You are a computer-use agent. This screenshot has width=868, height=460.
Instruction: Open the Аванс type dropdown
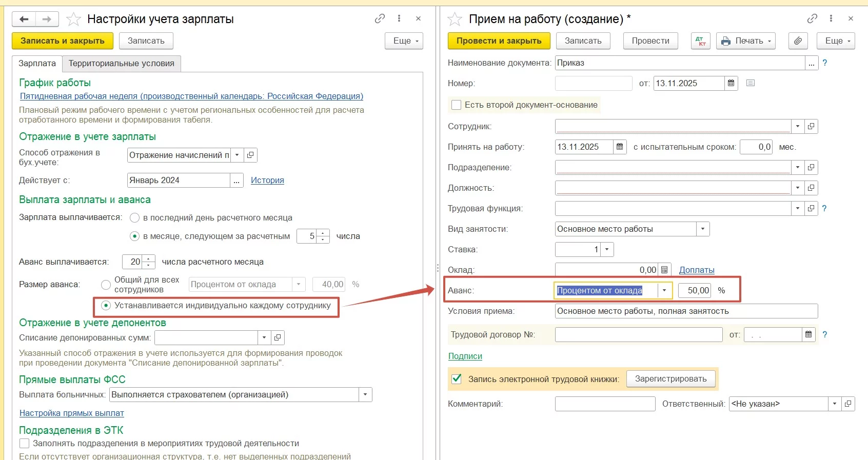[x=664, y=290]
